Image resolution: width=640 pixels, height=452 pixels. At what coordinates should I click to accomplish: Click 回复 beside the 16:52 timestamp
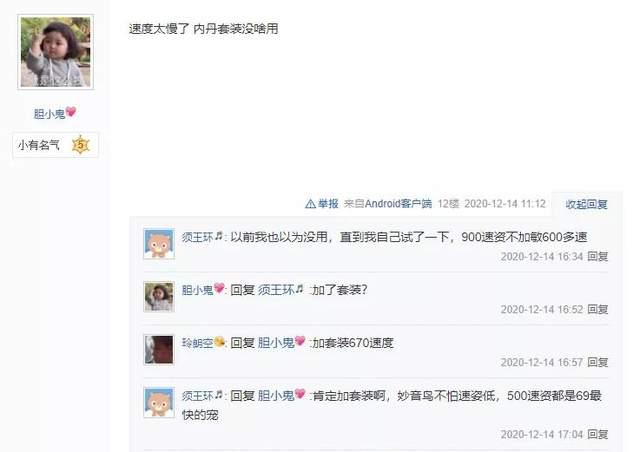coord(598,309)
